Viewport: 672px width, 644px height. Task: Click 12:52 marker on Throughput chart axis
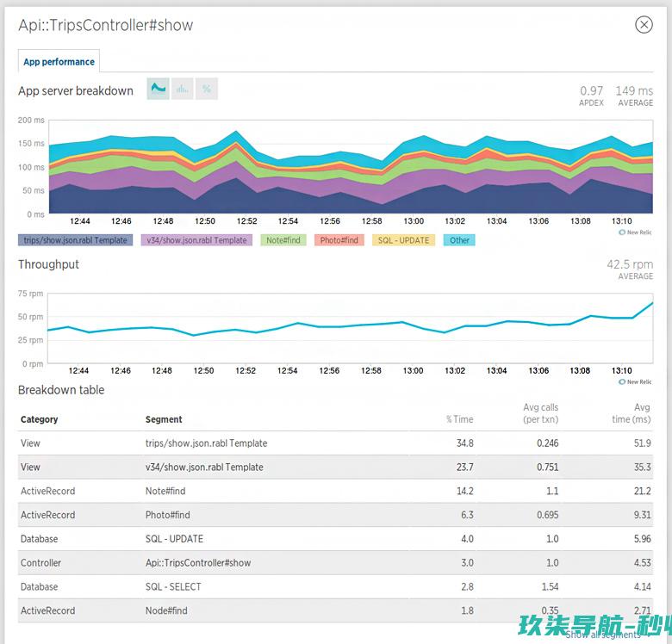(246, 371)
